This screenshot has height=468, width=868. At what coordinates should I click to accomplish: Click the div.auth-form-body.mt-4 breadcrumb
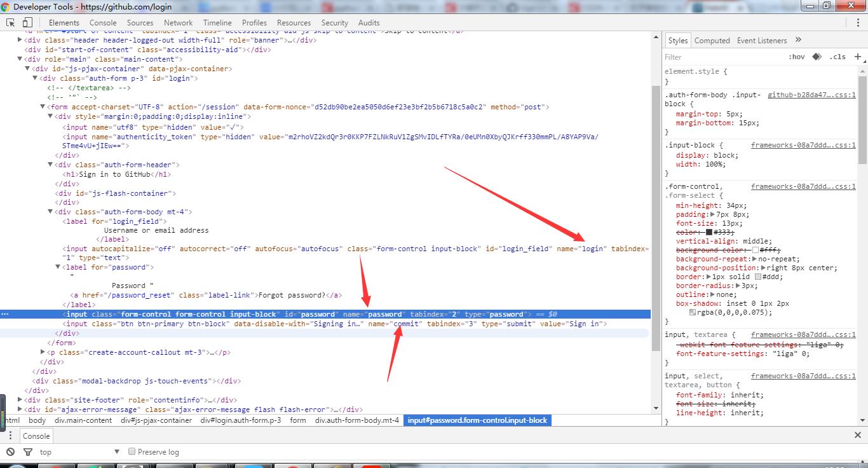pos(357,420)
